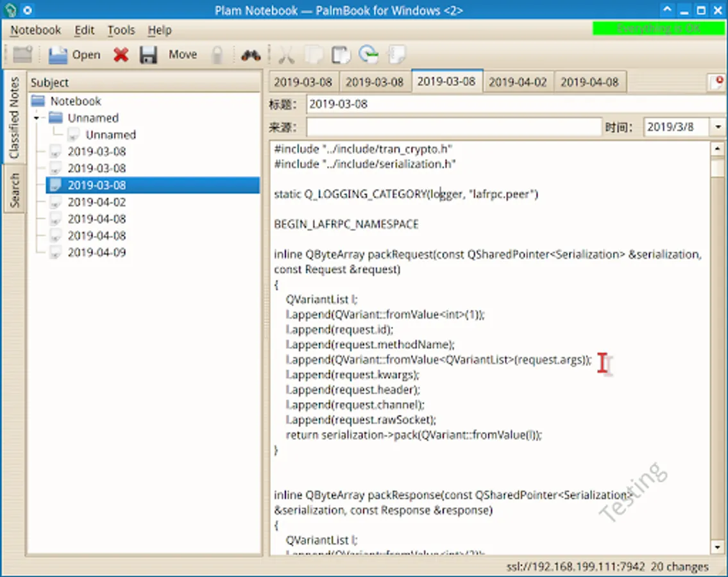Select the highlighted 2019-03-08 tree note
This screenshot has height=577, width=728.
pos(153,185)
